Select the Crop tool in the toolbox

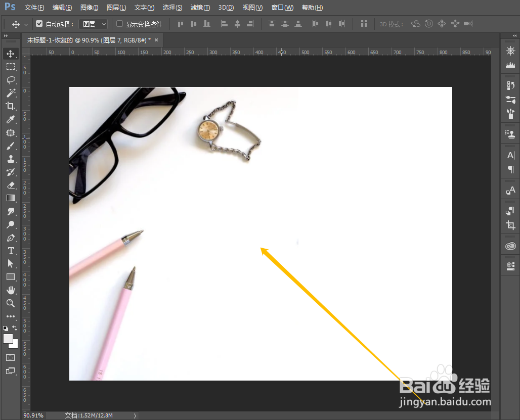click(11, 106)
